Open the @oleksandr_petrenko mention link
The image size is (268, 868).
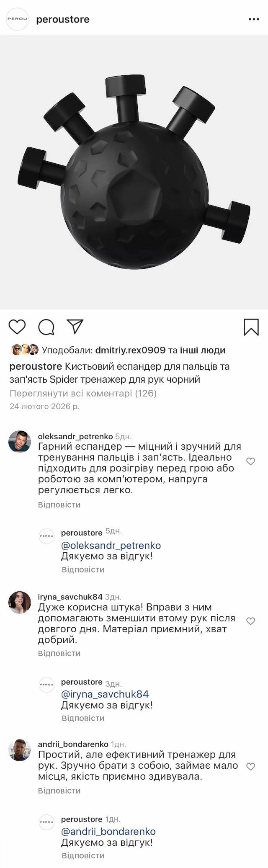(x=111, y=545)
